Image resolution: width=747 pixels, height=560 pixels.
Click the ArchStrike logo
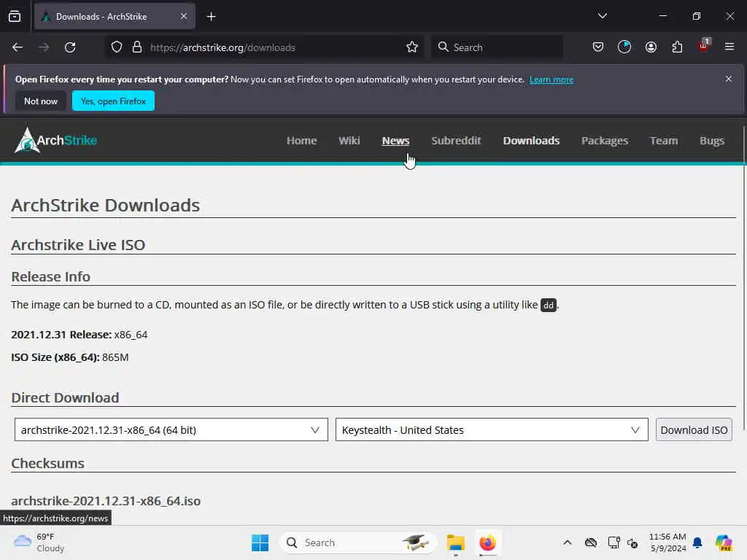pyautogui.click(x=55, y=140)
